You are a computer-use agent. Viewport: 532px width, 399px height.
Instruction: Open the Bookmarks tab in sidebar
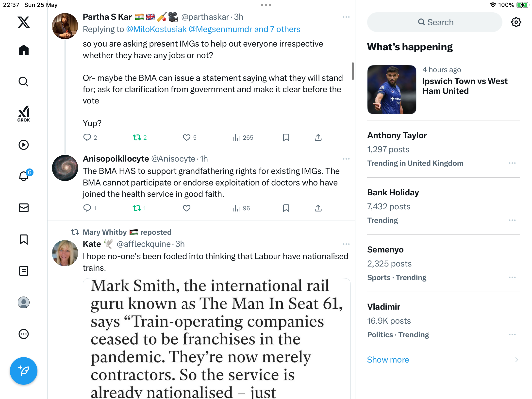coord(24,239)
